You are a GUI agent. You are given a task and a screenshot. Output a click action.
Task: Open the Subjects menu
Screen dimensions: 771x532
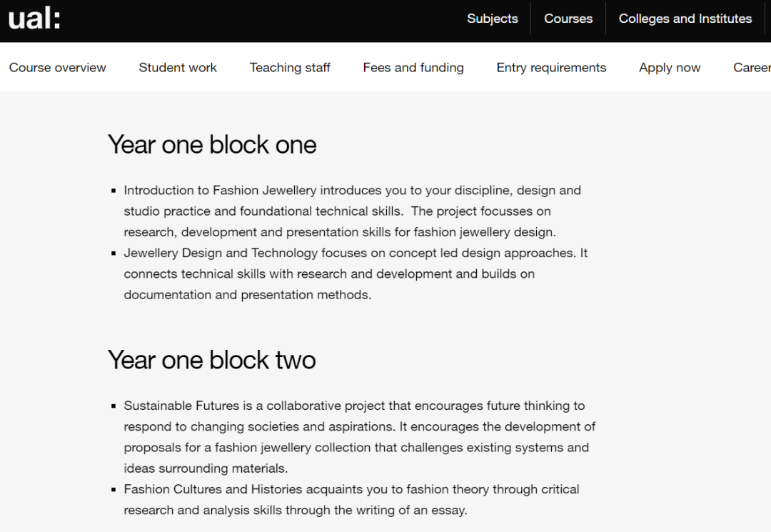click(x=492, y=19)
